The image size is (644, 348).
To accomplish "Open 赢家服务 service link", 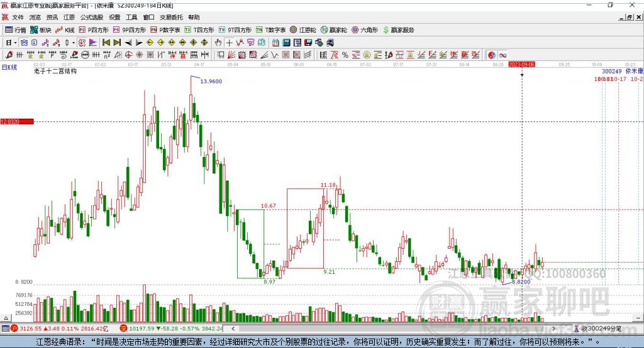I will click(398, 30).
